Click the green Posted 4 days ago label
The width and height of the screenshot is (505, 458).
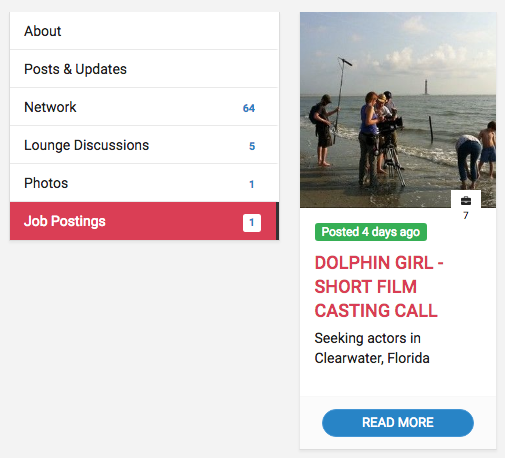point(371,232)
